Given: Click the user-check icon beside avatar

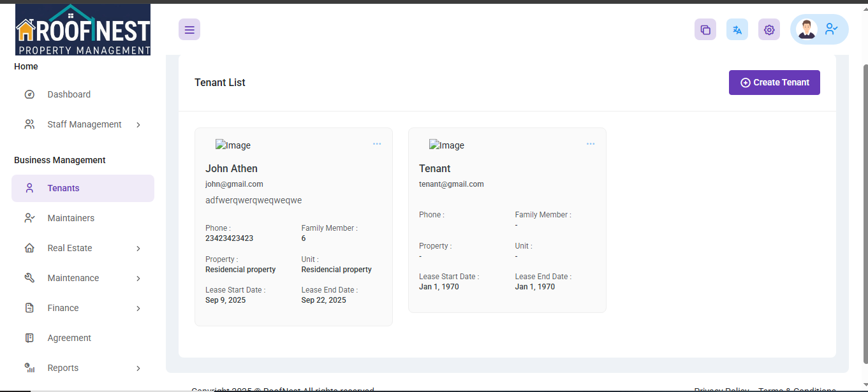Looking at the screenshot, I should [x=832, y=29].
